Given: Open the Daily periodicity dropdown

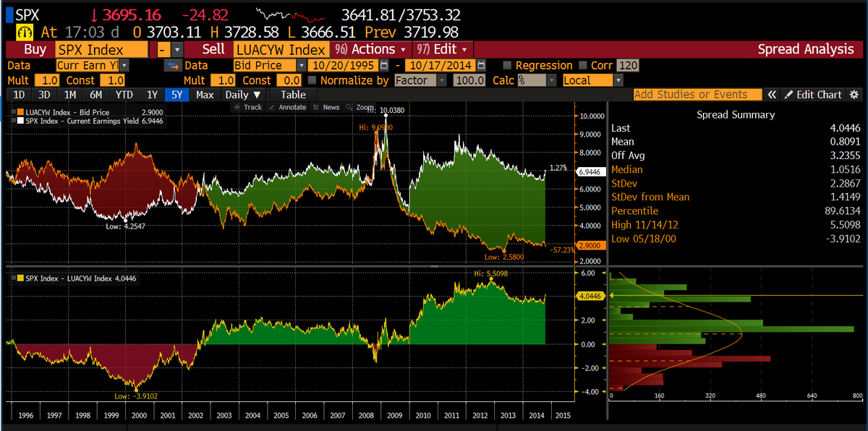Looking at the screenshot, I should pos(243,95).
